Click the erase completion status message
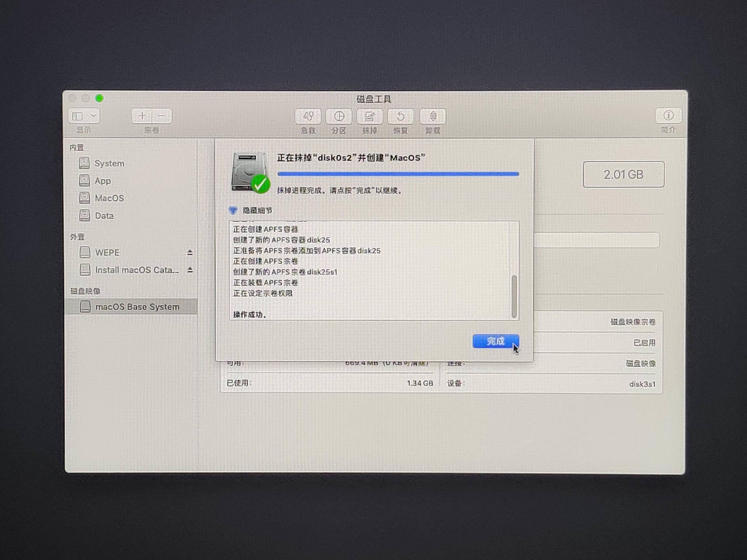The width and height of the screenshot is (747, 560). (339, 190)
